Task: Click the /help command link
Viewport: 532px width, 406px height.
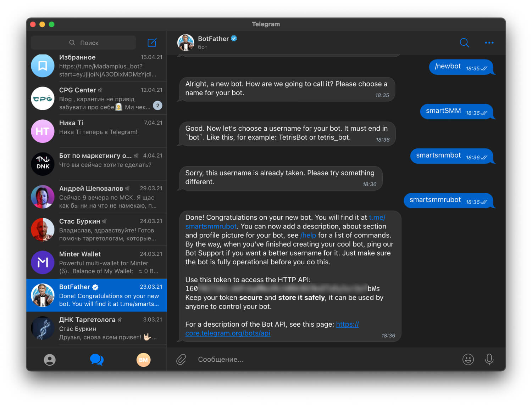Action: (x=308, y=235)
